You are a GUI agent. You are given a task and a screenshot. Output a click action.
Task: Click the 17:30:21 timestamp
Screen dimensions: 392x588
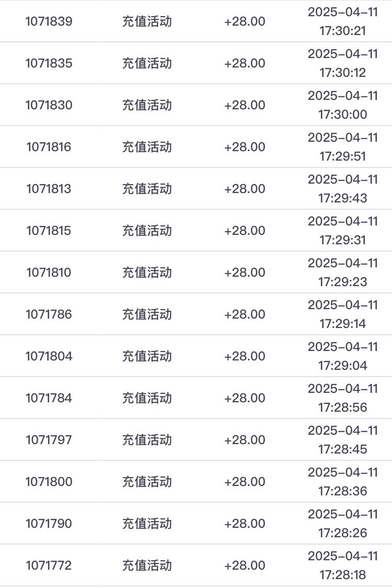(343, 30)
